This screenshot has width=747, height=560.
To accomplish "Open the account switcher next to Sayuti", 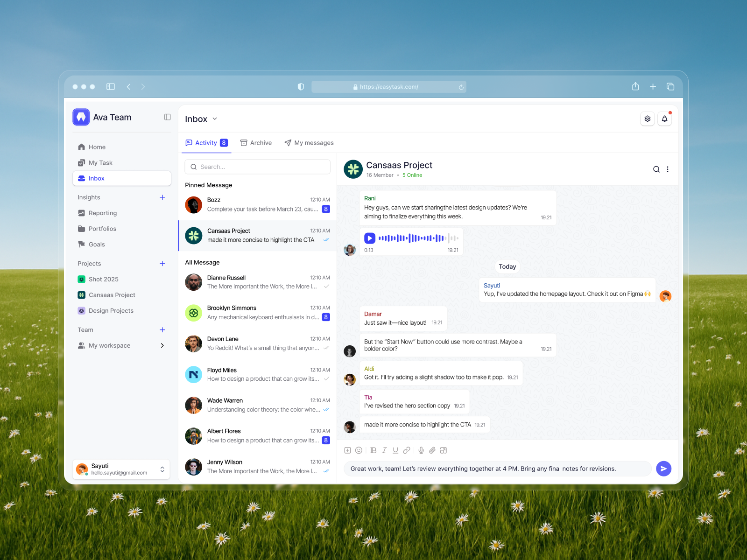I will 162,469.
